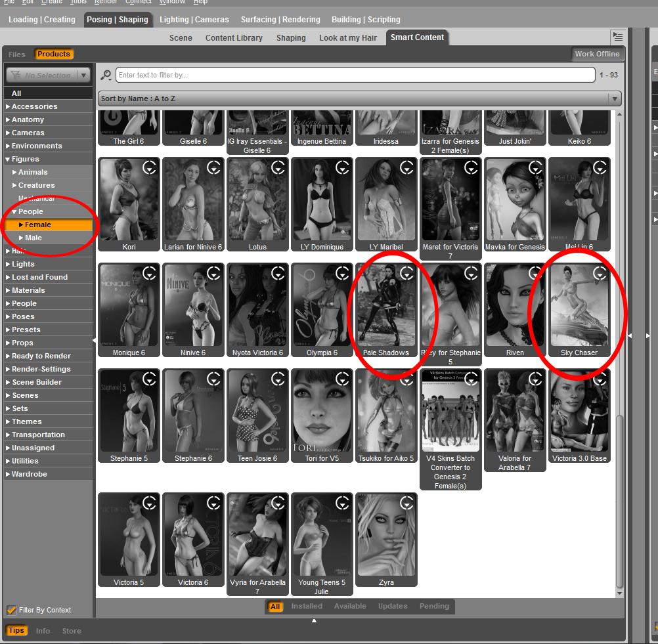Image resolution: width=658 pixels, height=644 pixels.
Task: Switch to the Content Library tab
Action: pyautogui.click(x=234, y=38)
